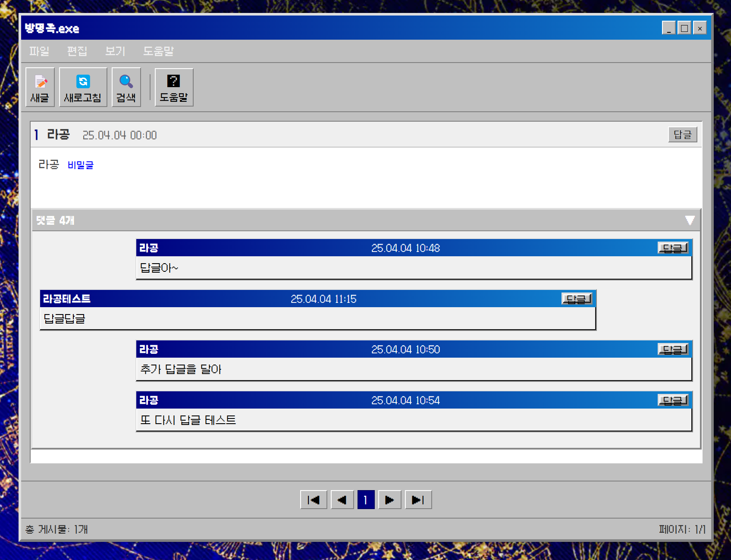Go to the first page
The width and height of the screenshot is (731, 560).
coord(314,500)
